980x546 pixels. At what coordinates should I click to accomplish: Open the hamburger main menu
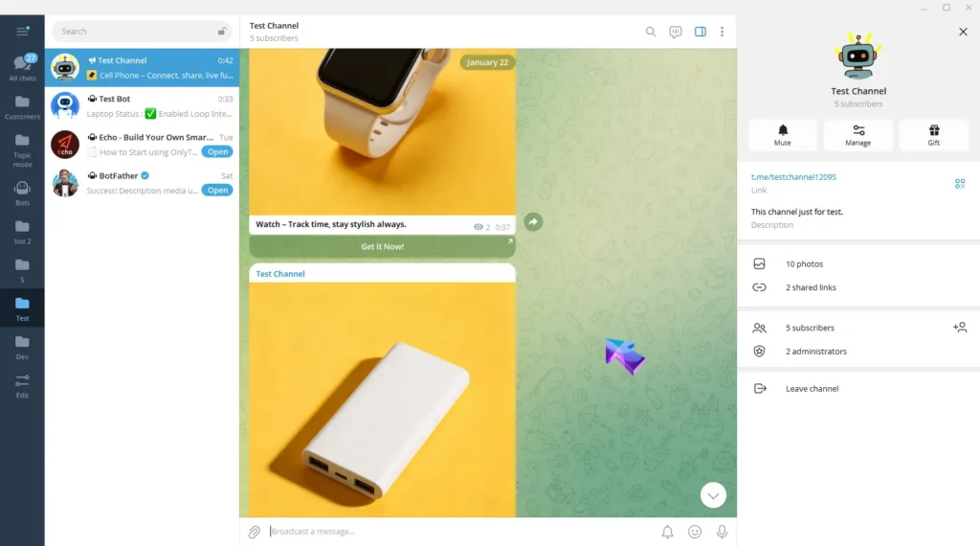click(x=22, y=32)
